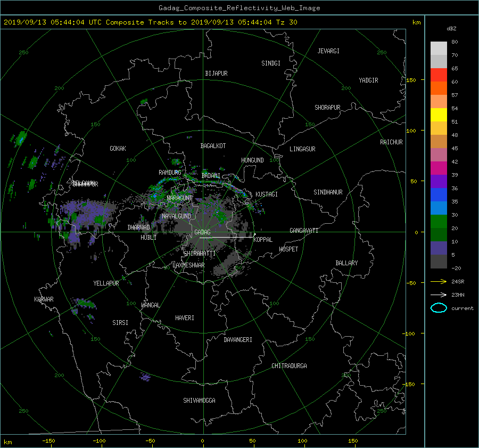Click the LAXMESHWAR city label
479x448 pixels.
click(188, 265)
